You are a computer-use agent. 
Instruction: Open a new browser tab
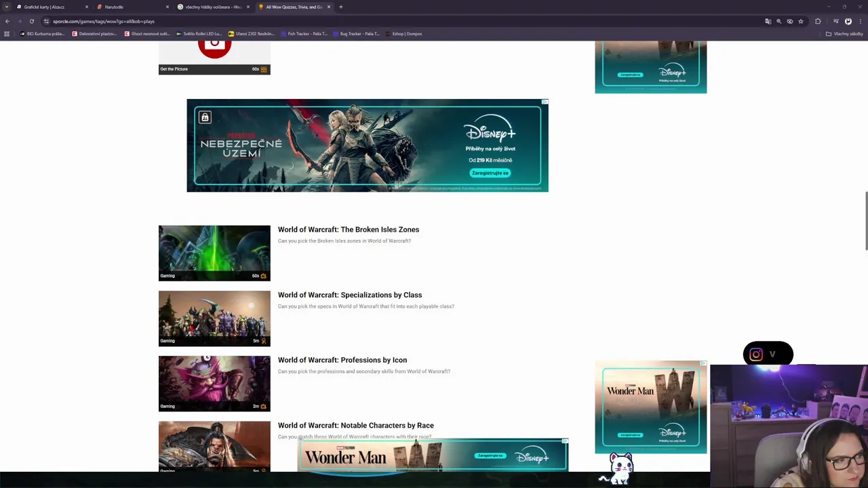[x=341, y=7]
